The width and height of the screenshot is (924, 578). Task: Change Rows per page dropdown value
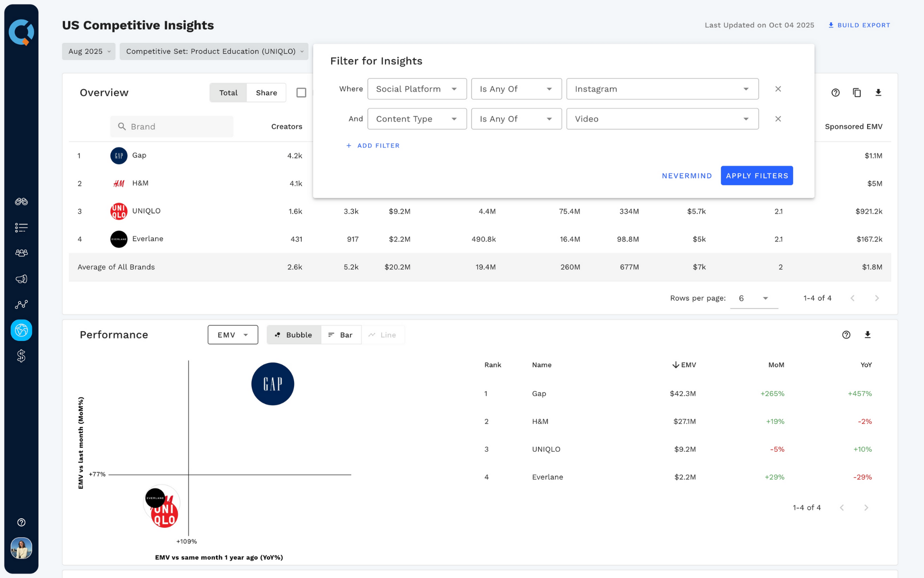coord(753,298)
